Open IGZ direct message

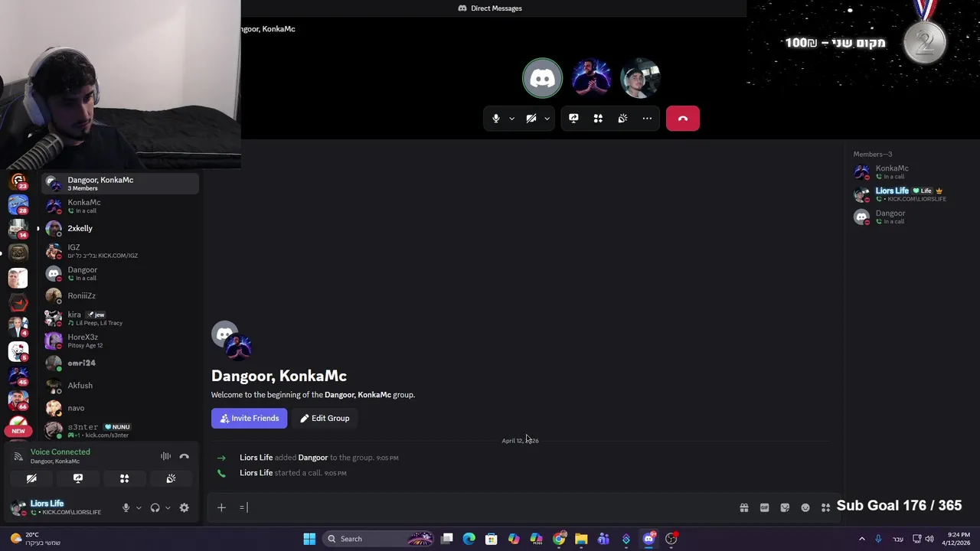tap(120, 251)
